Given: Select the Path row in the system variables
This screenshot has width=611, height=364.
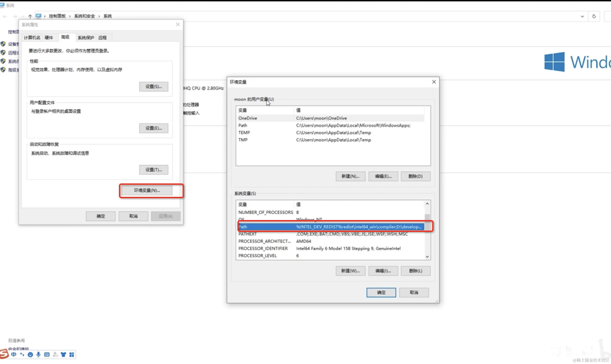Looking at the screenshot, I should 330,227.
